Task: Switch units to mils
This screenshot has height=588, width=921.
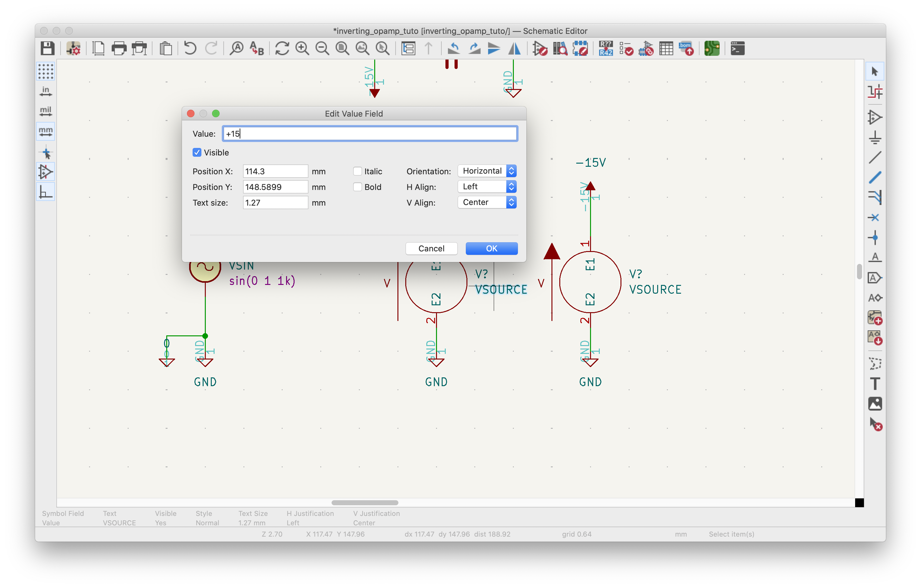Action: 45,111
